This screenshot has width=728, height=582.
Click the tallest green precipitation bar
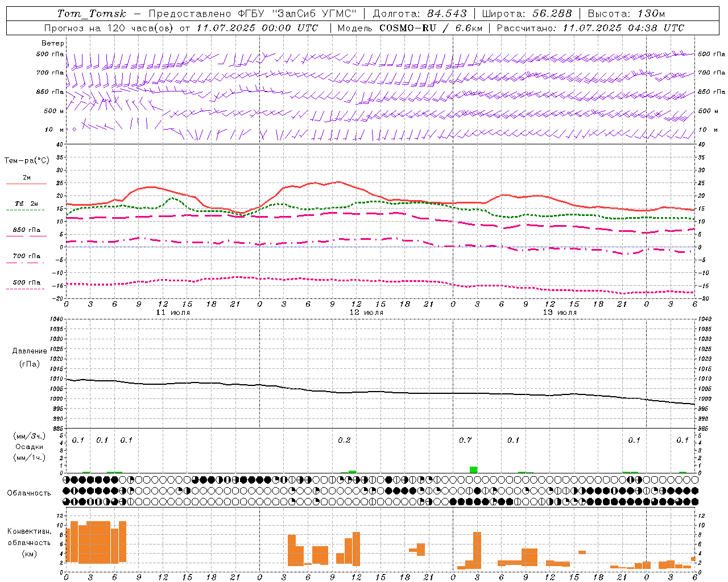tap(473, 469)
